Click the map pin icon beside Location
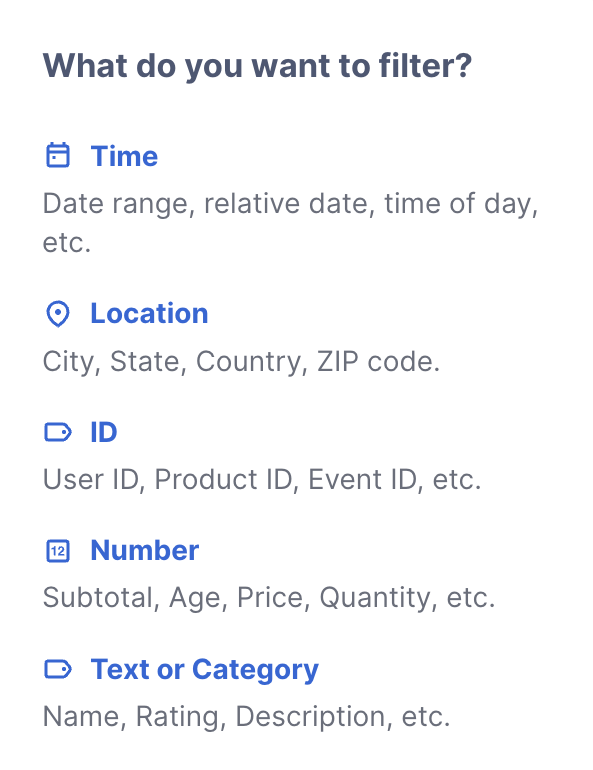This screenshot has height=770, width=593. [x=58, y=313]
